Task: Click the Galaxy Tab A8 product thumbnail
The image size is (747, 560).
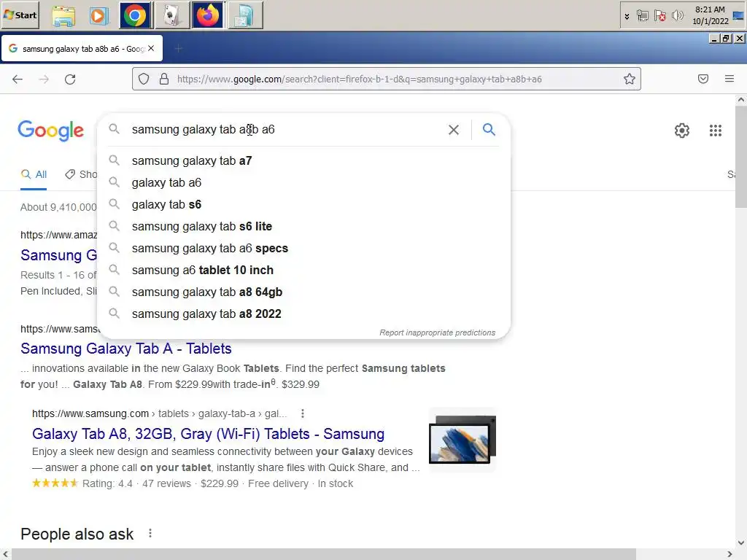Action: [462, 440]
